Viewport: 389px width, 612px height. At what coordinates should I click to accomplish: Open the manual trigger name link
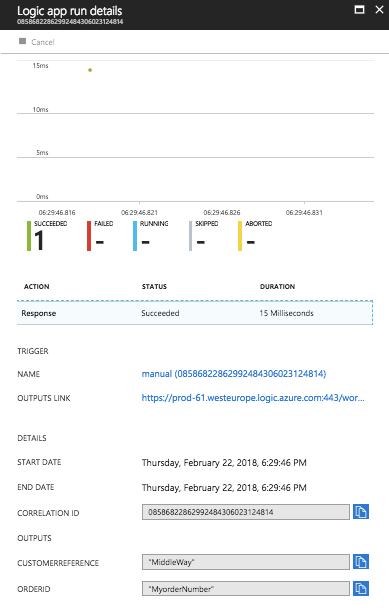click(x=234, y=374)
